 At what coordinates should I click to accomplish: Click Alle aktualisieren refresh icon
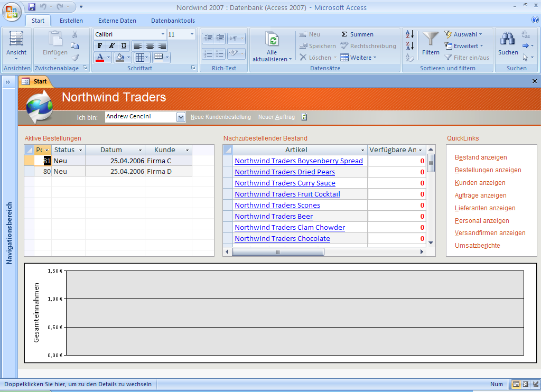coord(272,40)
